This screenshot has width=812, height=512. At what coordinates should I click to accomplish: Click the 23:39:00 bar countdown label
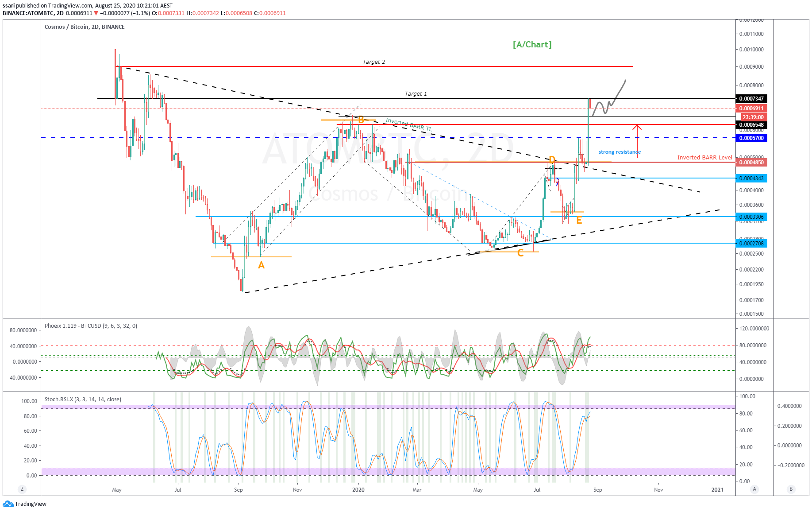[753, 117]
